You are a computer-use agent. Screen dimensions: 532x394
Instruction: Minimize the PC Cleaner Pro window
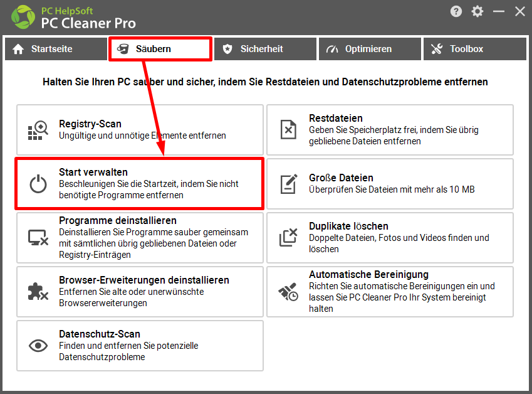coord(499,11)
